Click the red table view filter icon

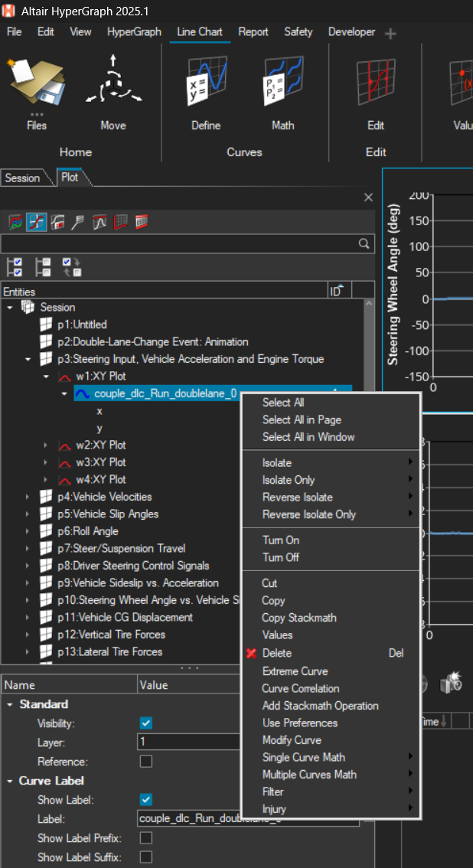pyautogui.click(x=142, y=222)
